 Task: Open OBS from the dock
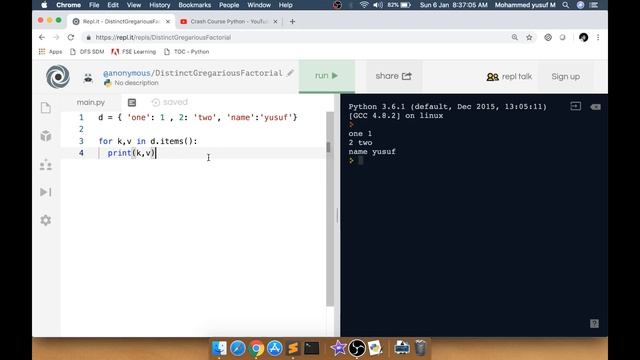(357, 348)
